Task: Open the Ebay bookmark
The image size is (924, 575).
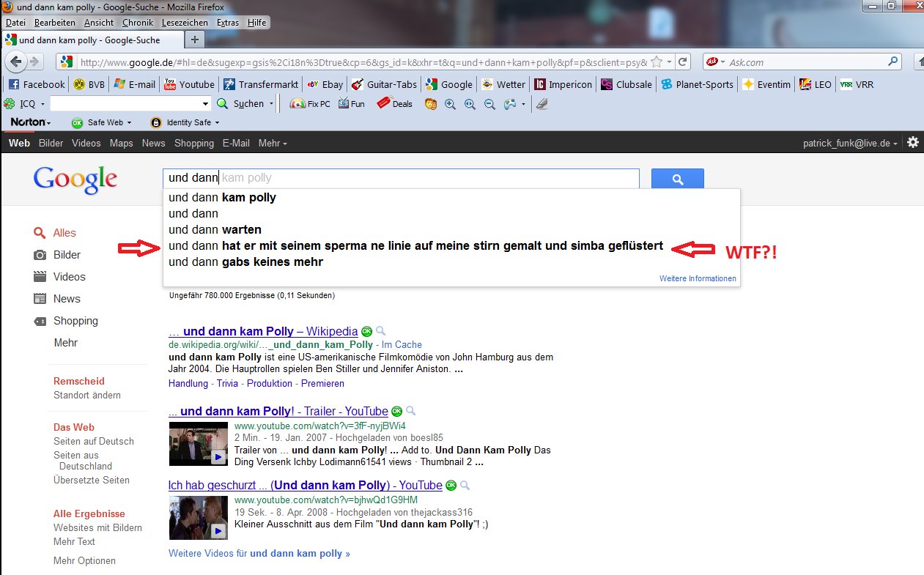Action: tap(325, 84)
